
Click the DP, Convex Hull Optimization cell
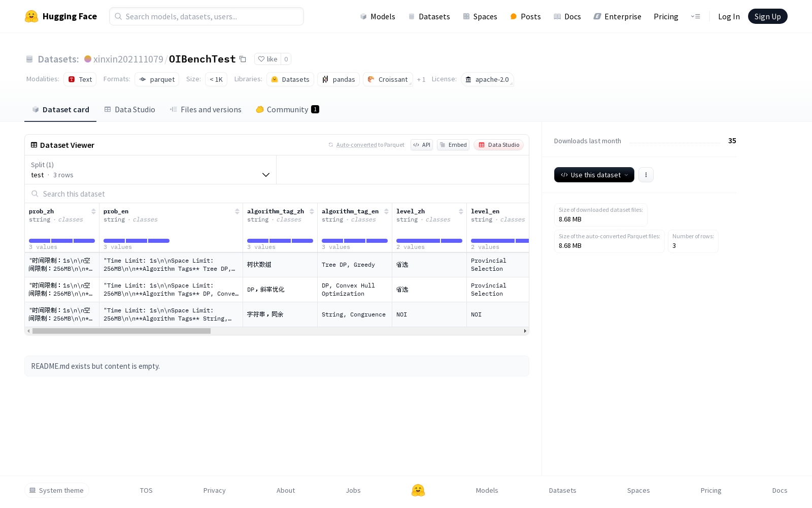[x=355, y=290]
